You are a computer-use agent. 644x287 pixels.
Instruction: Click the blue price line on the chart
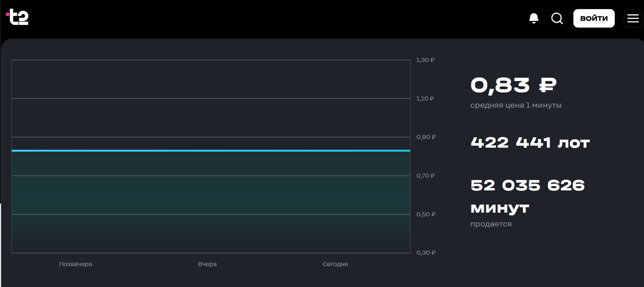pyautogui.click(x=210, y=151)
